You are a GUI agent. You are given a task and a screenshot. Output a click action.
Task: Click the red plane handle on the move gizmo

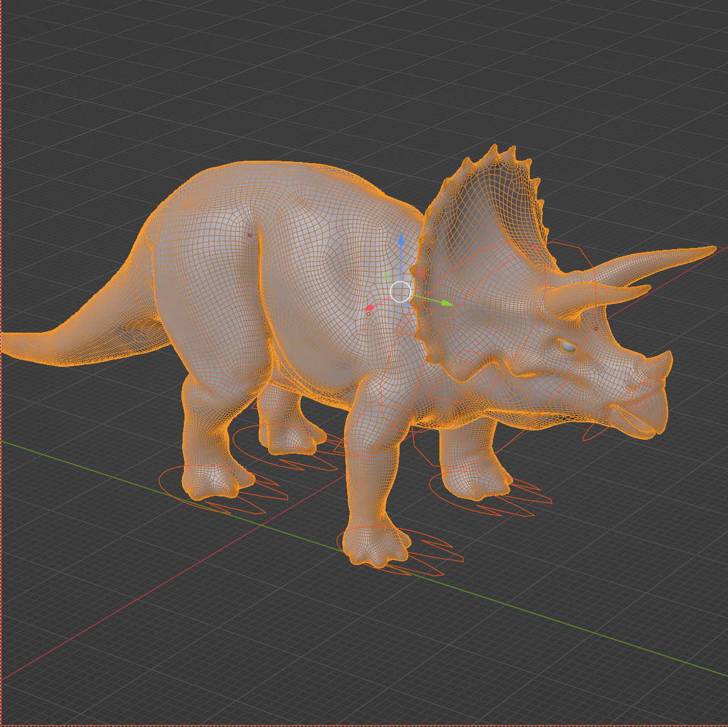[x=421, y=273]
